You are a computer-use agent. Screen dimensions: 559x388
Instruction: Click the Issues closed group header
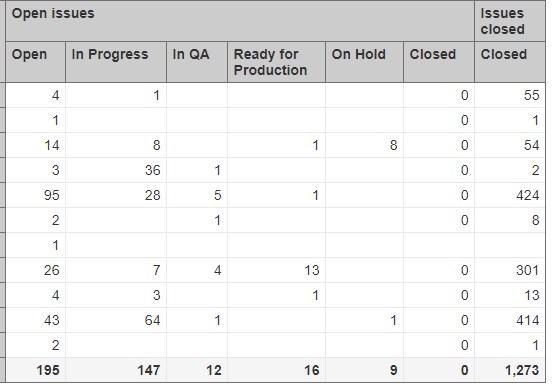click(x=510, y=21)
